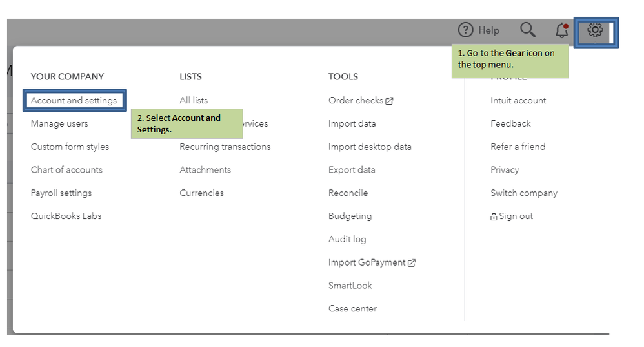
Task: Click the search magnifier icon
Action: pyautogui.click(x=528, y=30)
